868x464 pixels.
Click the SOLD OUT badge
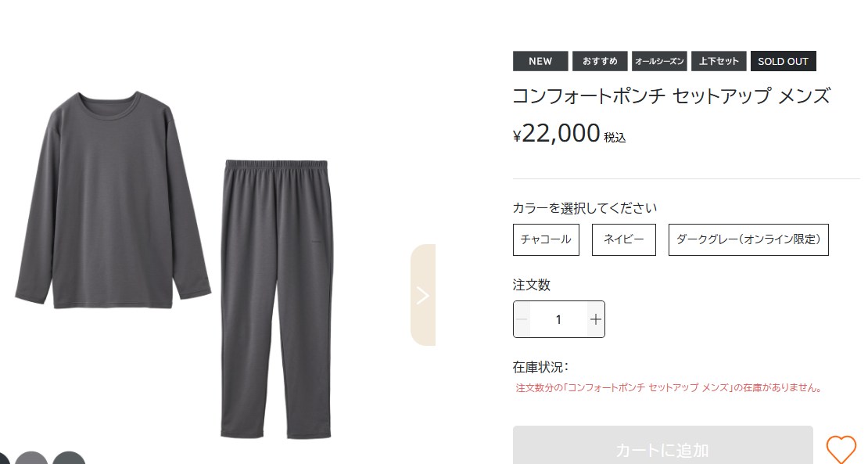[x=784, y=61]
